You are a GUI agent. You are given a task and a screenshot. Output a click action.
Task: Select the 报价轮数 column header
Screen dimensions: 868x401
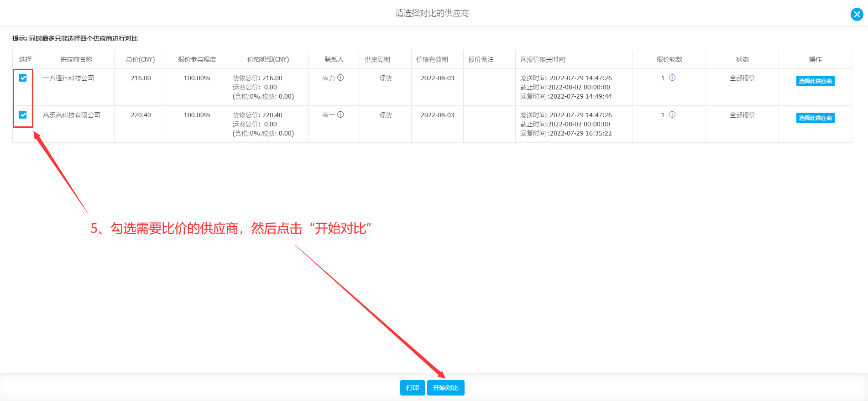tap(669, 59)
